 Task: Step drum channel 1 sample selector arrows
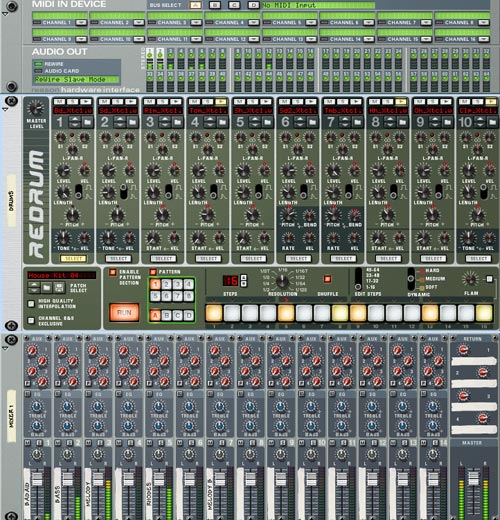tap(75, 122)
